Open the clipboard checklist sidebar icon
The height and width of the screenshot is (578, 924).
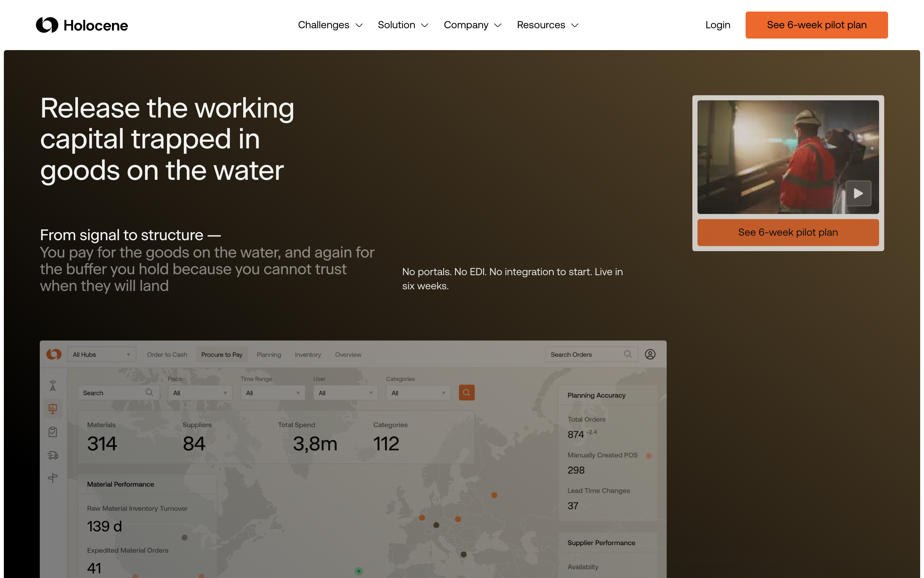tap(53, 432)
